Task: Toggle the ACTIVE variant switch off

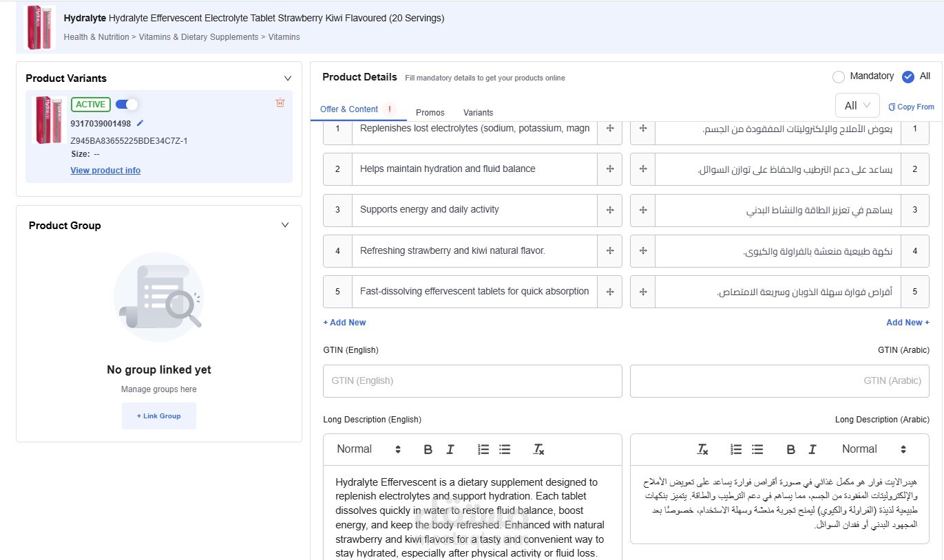Action: coord(127,105)
